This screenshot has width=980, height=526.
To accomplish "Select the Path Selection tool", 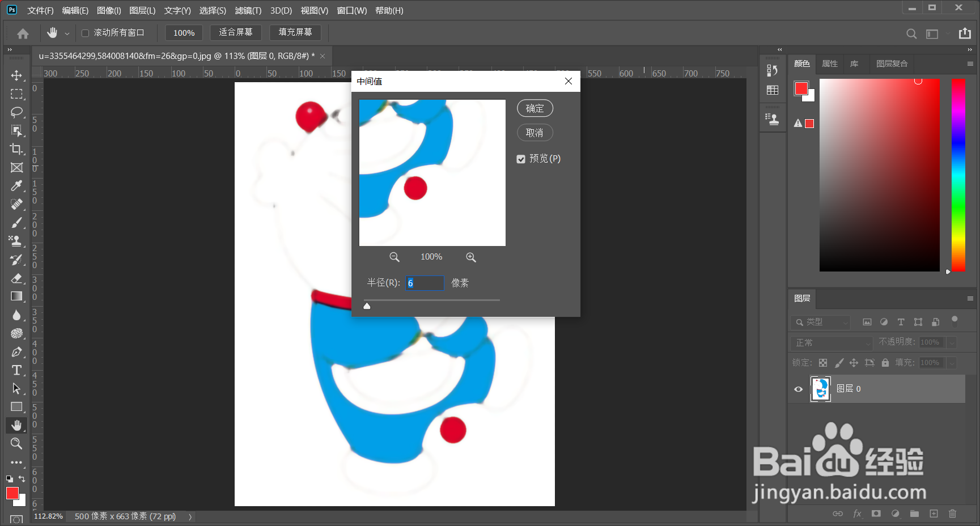I will tap(16, 389).
